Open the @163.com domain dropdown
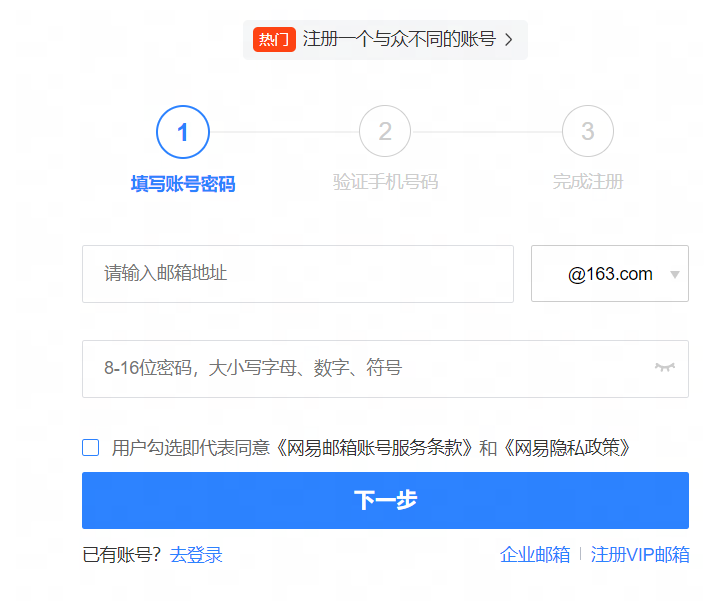 [609, 274]
